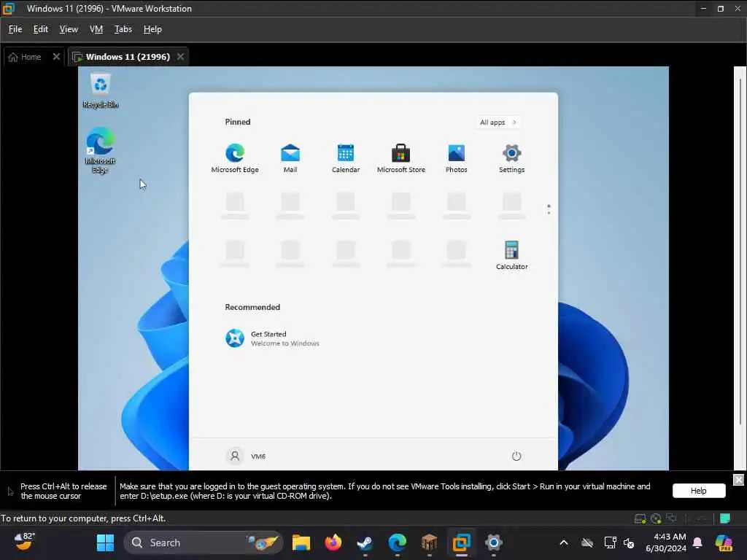Open the pinned Calculator app
747x560 pixels.
point(511,255)
